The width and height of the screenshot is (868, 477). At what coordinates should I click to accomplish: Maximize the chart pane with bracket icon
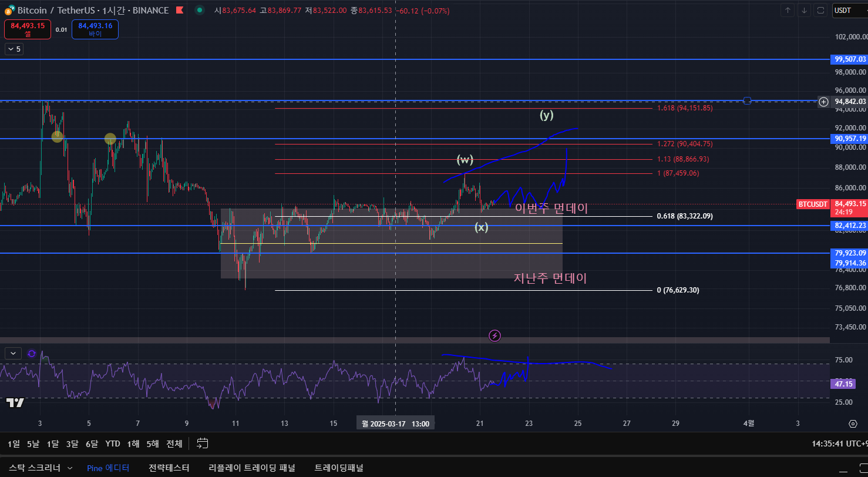click(821, 10)
